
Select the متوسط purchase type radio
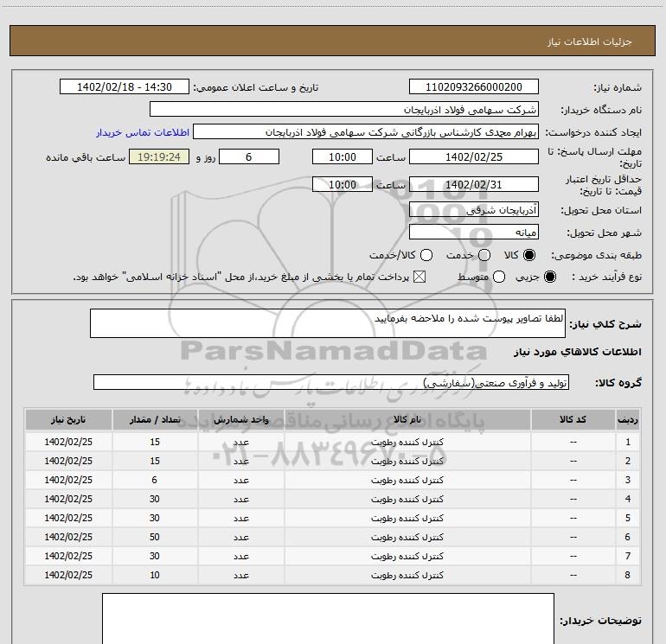(x=499, y=277)
